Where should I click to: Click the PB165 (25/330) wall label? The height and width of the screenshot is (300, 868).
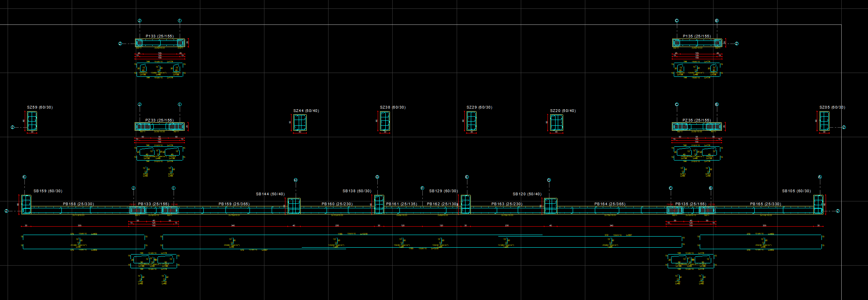(765, 204)
